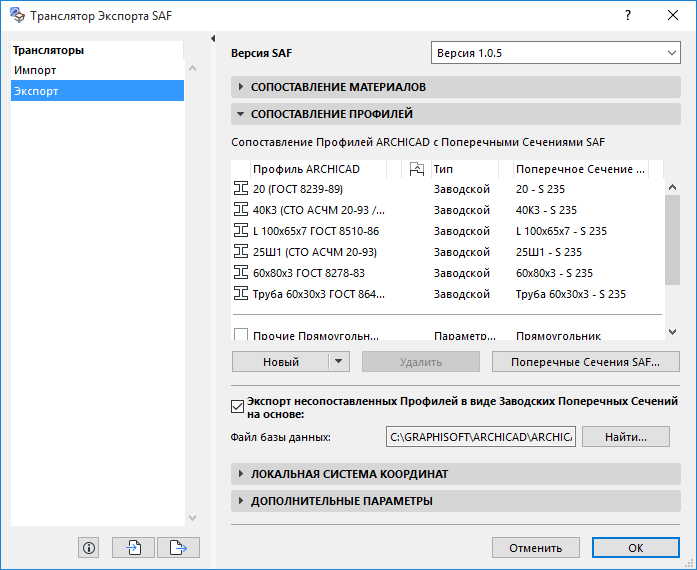Screen dimensions: 697x570
Task: Click the Тип column header
Action: click(465, 169)
